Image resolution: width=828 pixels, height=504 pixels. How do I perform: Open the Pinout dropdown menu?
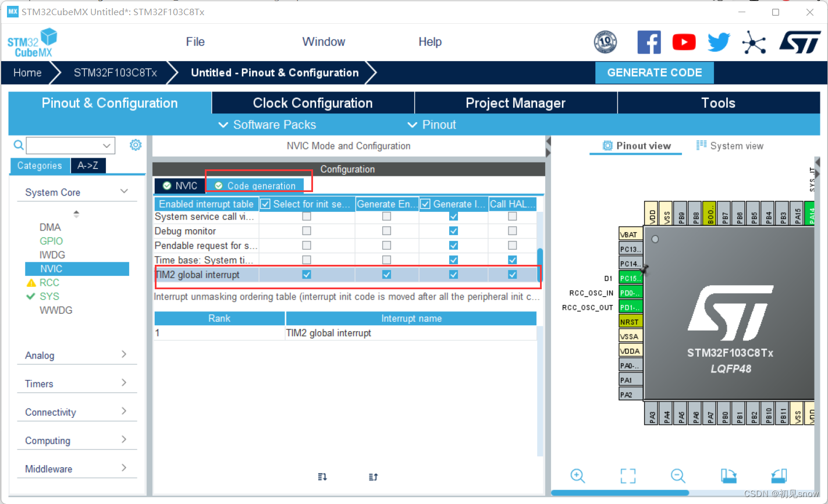pos(432,125)
